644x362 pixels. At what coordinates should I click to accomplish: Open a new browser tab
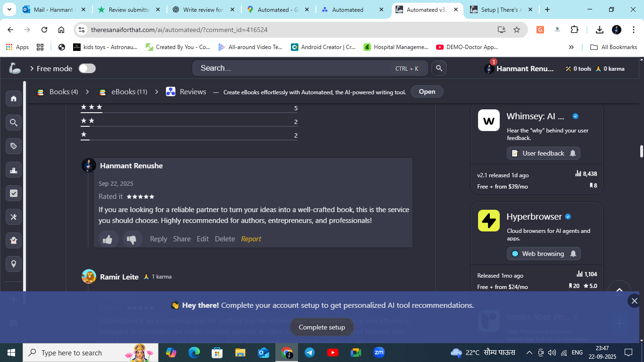(547, 9)
